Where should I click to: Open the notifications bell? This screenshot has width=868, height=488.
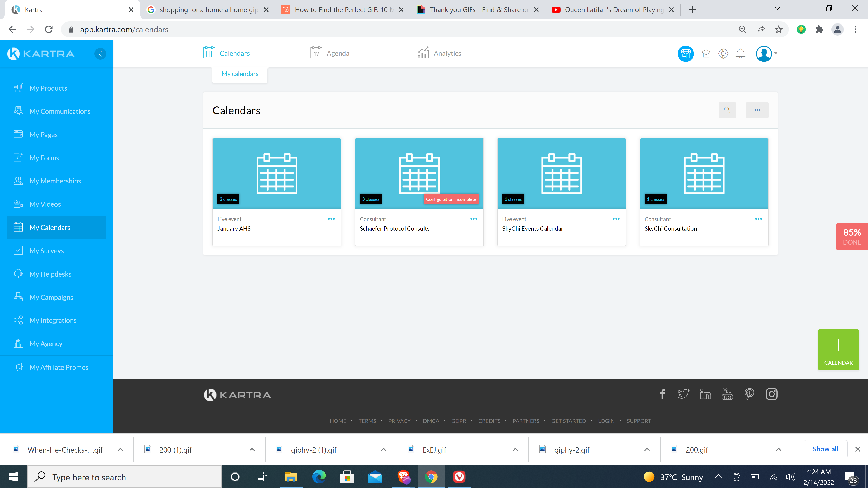coord(740,54)
